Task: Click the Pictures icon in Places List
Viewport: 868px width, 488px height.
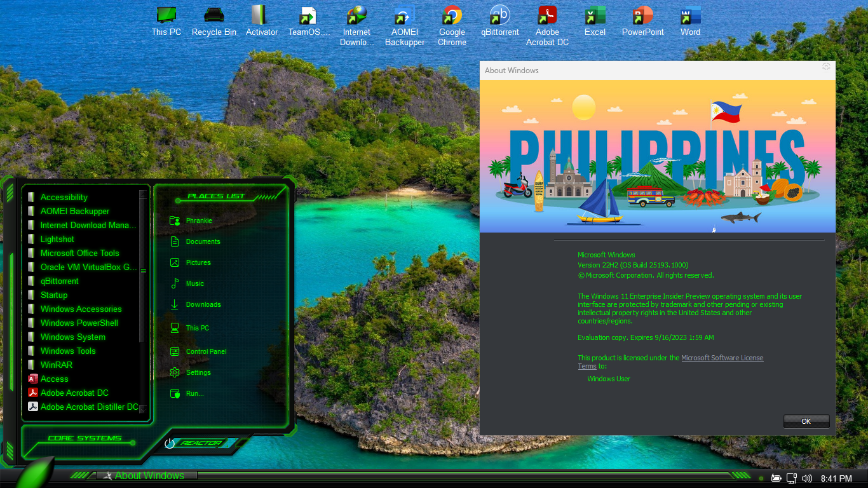Action: 175,262
